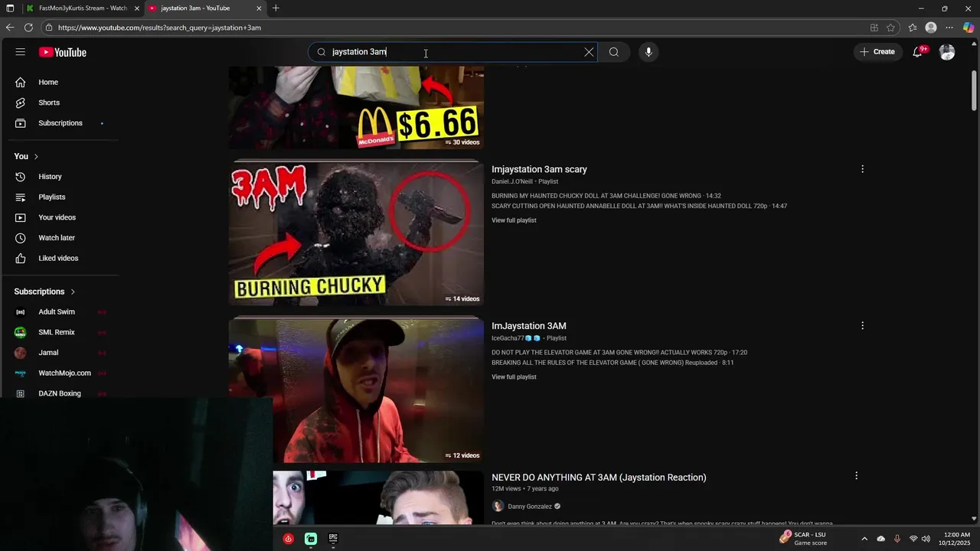This screenshot has width=980, height=551.
Task: Open the Burning Chucky playlist thumbnail
Action: (x=356, y=233)
